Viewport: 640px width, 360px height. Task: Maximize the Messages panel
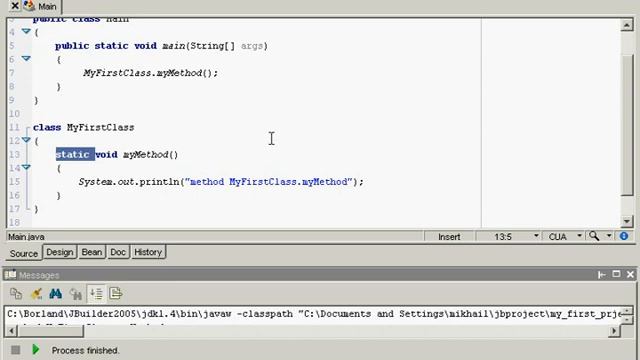pos(616,274)
